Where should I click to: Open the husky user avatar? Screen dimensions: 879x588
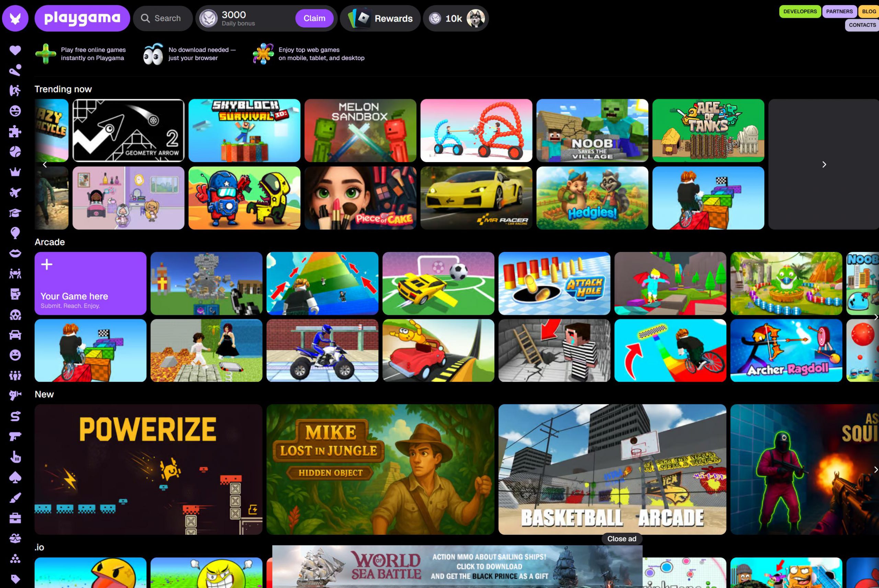point(476,18)
